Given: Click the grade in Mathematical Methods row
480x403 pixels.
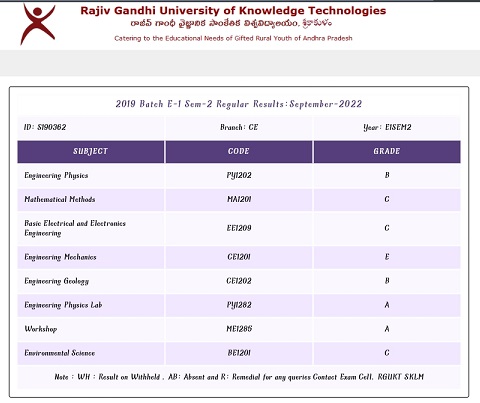Looking at the screenshot, I should (x=387, y=199).
